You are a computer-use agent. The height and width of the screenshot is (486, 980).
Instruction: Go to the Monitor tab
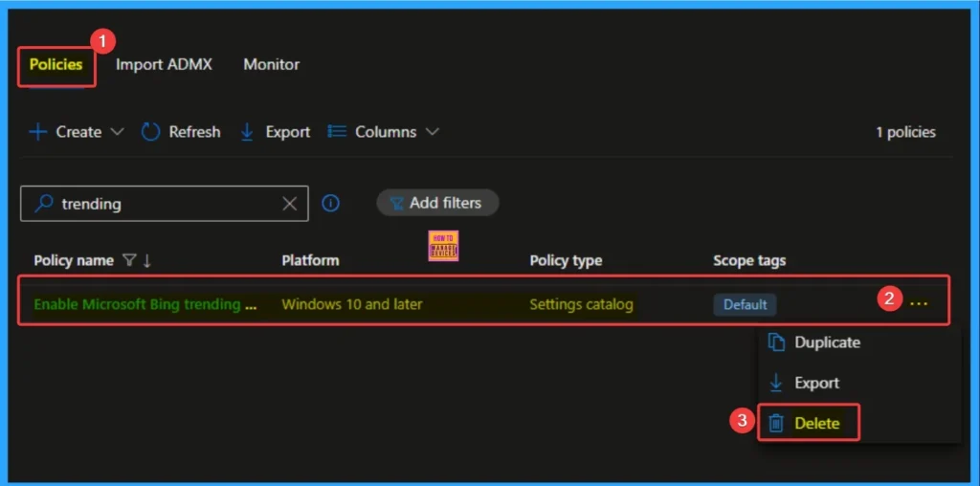point(271,64)
